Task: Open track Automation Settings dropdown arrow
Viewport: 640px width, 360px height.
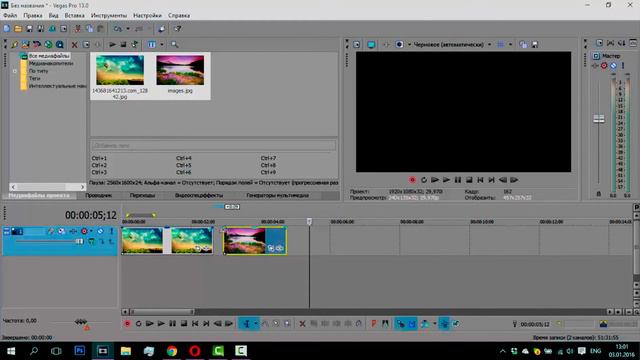Action: [91, 231]
